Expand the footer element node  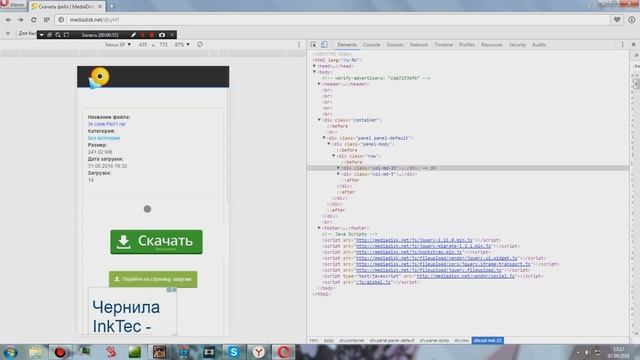pos(319,228)
